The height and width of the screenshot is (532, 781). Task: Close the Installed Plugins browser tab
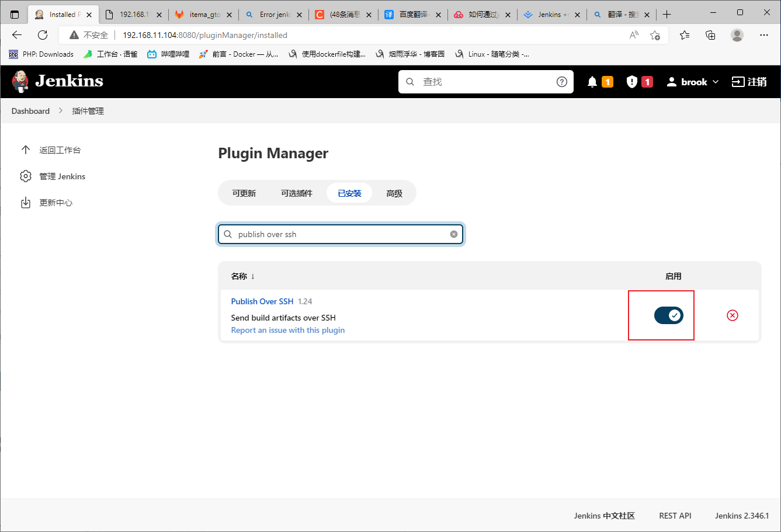point(89,15)
